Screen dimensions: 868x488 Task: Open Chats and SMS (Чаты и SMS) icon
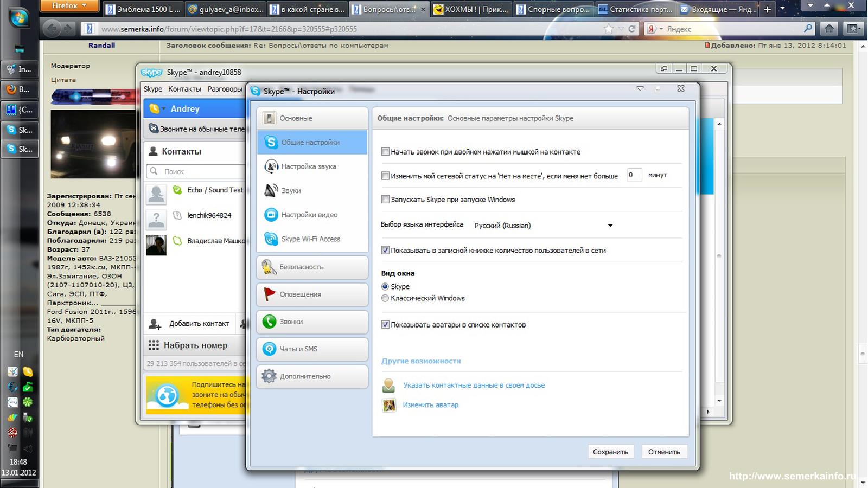click(269, 349)
